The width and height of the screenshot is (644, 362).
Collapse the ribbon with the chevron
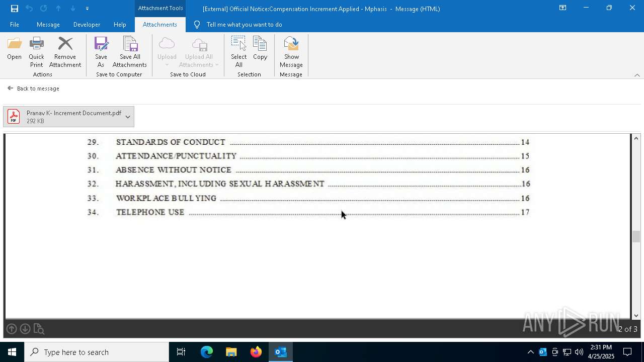coord(637,75)
